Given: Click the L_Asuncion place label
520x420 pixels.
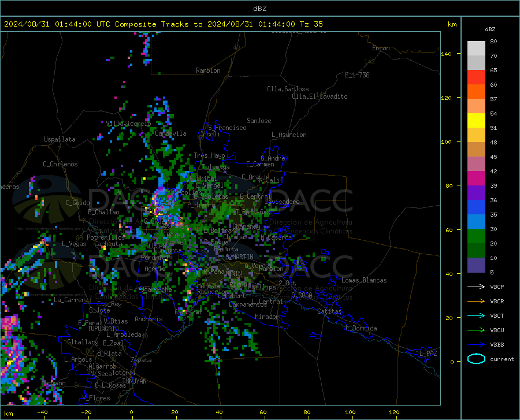Looking at the screenshot, I should tap(289, 135).
